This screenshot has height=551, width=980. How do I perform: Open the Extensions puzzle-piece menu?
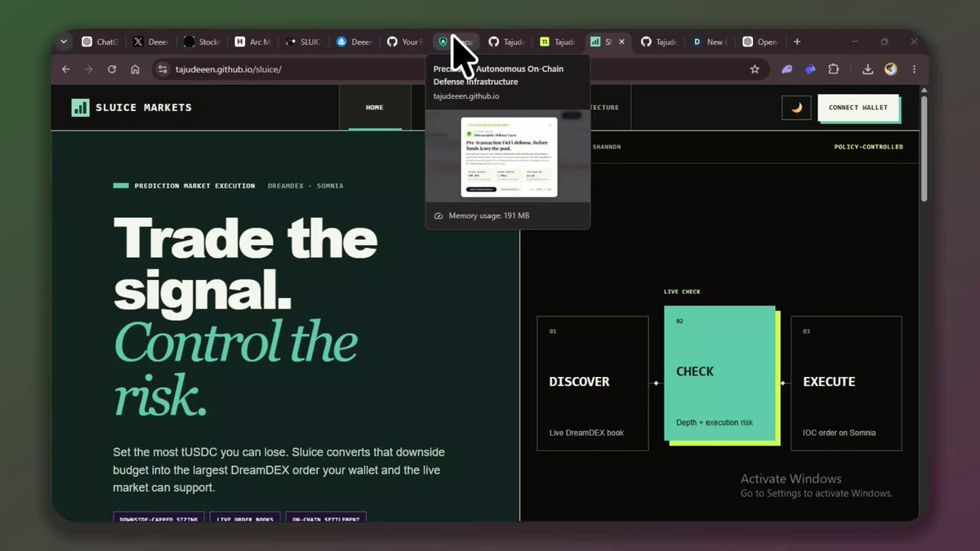pyautogui.click(x=834, y=69)
